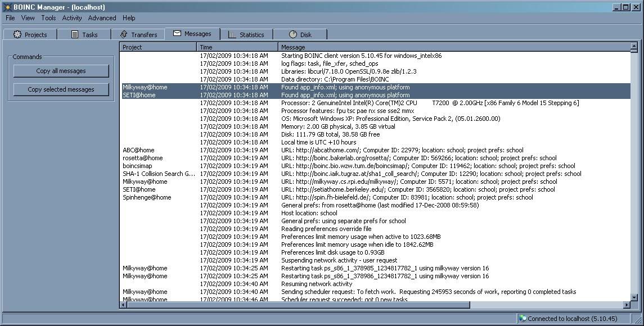Open the Advanced menu

pos(102,17)
